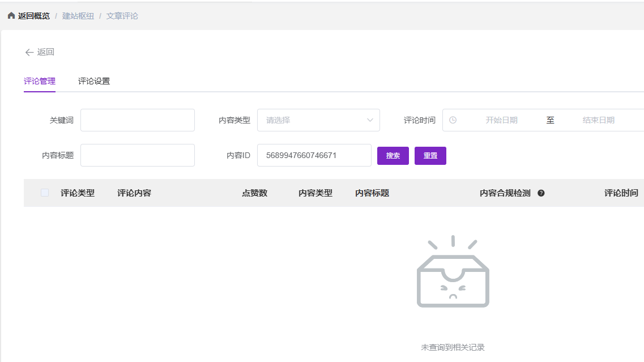Select the 评论管理 tab
This screenshot has height=362, width=644.
click(x=40, y=81)
